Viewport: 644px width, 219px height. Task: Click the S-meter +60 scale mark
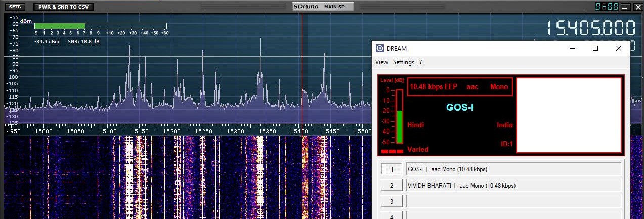click(x=164, y=33)
